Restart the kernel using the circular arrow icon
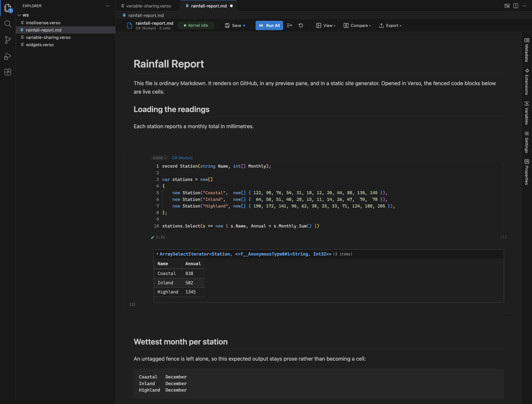This screenshot has height=404, width=532. 301,26
